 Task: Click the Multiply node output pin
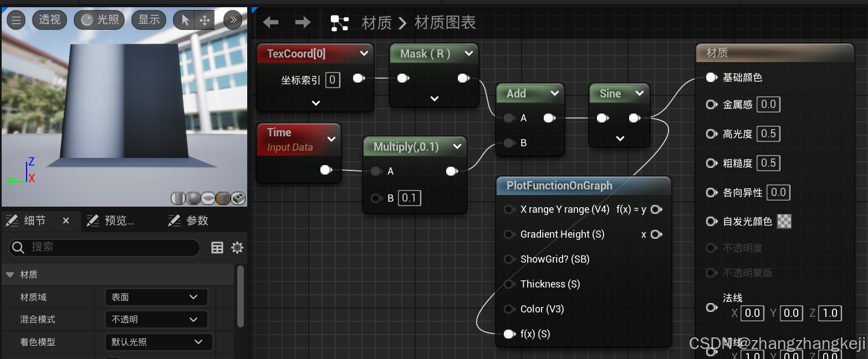[452, 171]
